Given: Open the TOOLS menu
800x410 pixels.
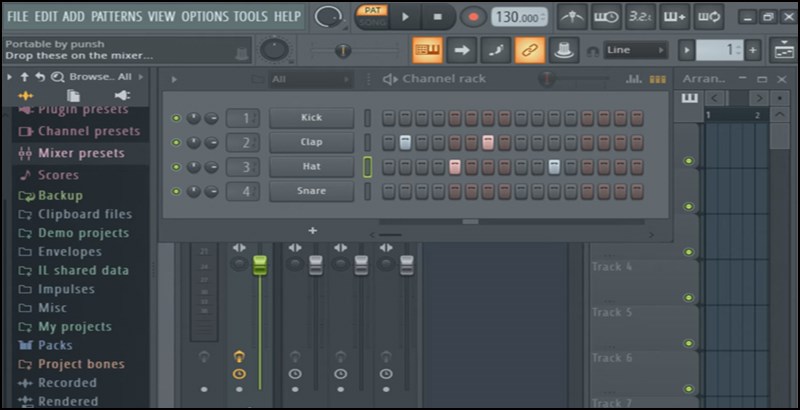Looking at the screenshot, I should 250,17.
